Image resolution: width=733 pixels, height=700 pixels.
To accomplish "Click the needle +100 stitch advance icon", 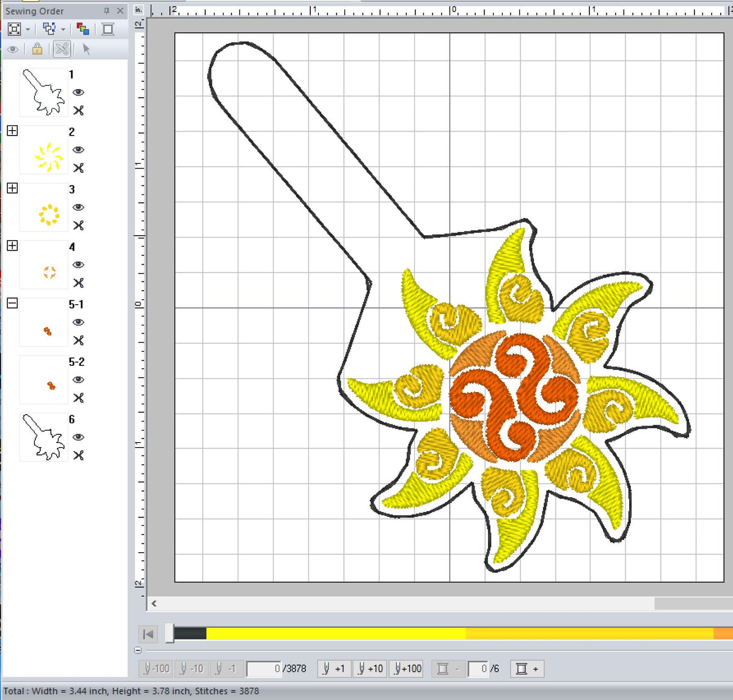I will pyautogui.click(x=406, y=668).
